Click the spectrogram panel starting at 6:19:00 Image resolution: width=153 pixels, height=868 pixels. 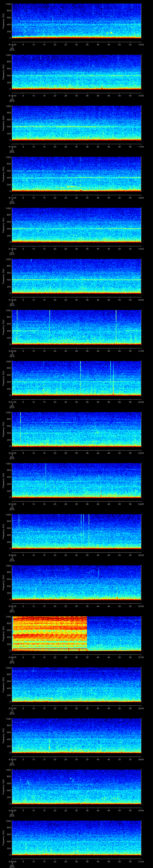pyautogui.click(x=77, y=276)
